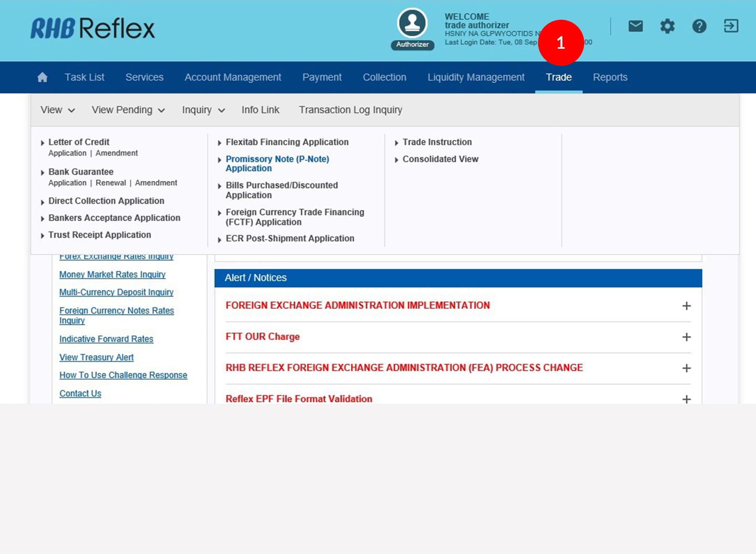This screenshot has height=554, width=756.
Task: Click the RHB Reflex logo
Action: pos(93,29)
